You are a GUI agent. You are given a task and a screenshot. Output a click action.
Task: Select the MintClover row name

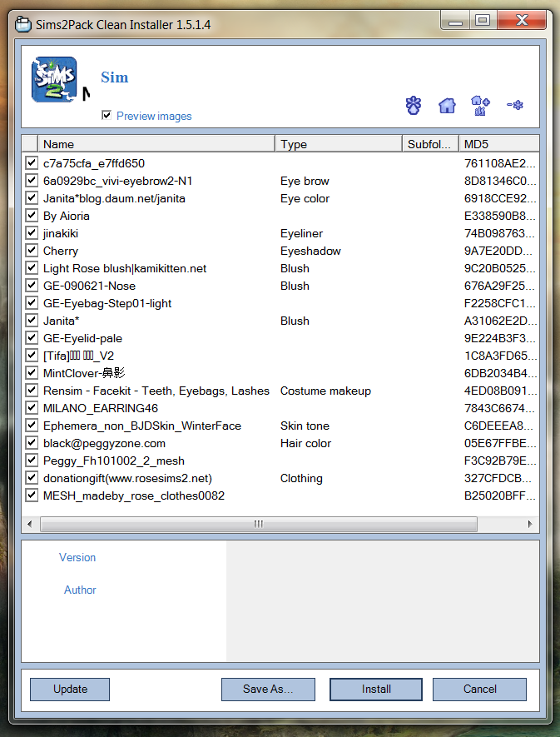point(84,373)
